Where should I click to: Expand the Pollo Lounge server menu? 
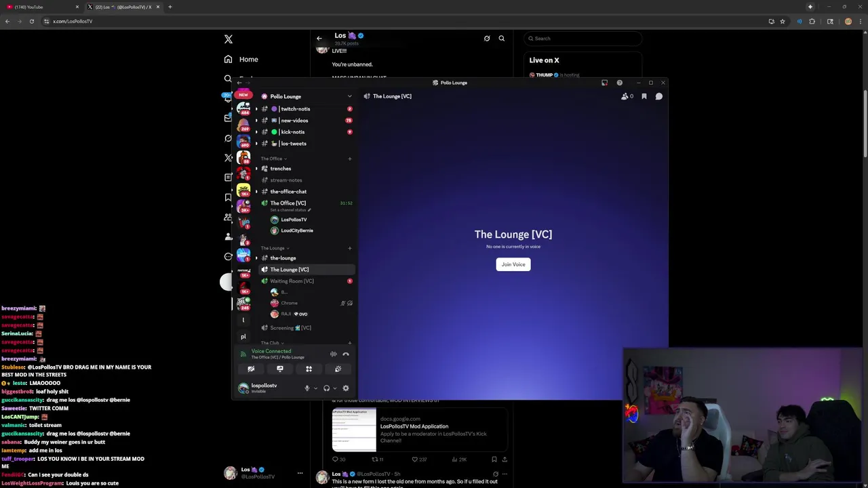pyautogui.click(x=350, y=96)
